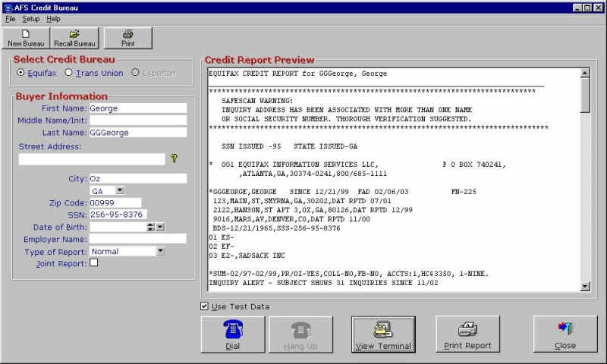Image resolution: width=607 pixels, height=364 pixels.
Task: Click the empty Middle Name/Init field
Action: coord(138,121)
